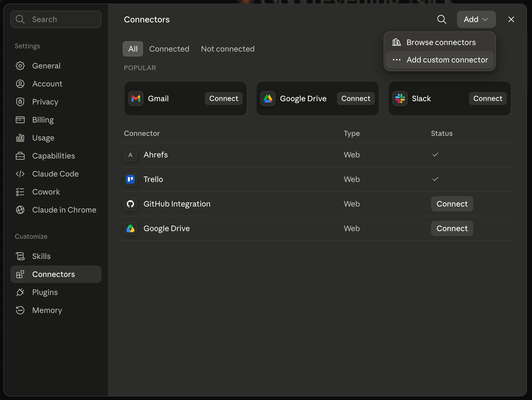Open Skills customization page
532x400 pixels.
(x=56, y=256)
